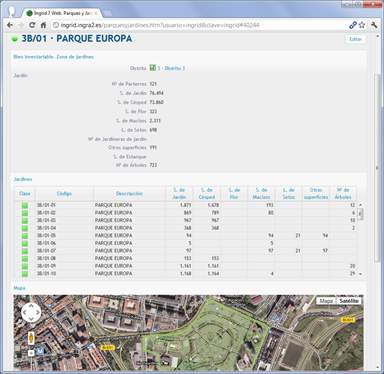Bookmark page with star icon
384x374 pixels.
click(362, 25)
